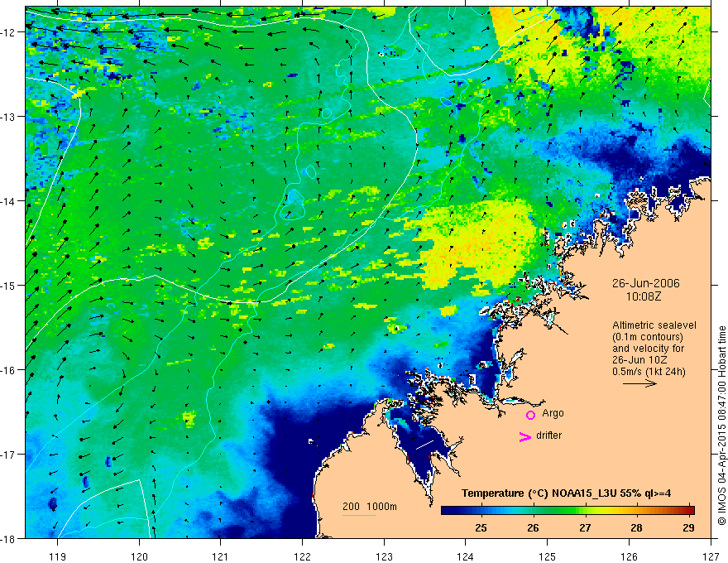The width and height of the screenshot is (728, 563).
Task: Click the magenta drifter arrowhead legend marker
Action: pyautogui.click(x=525, y=436)
